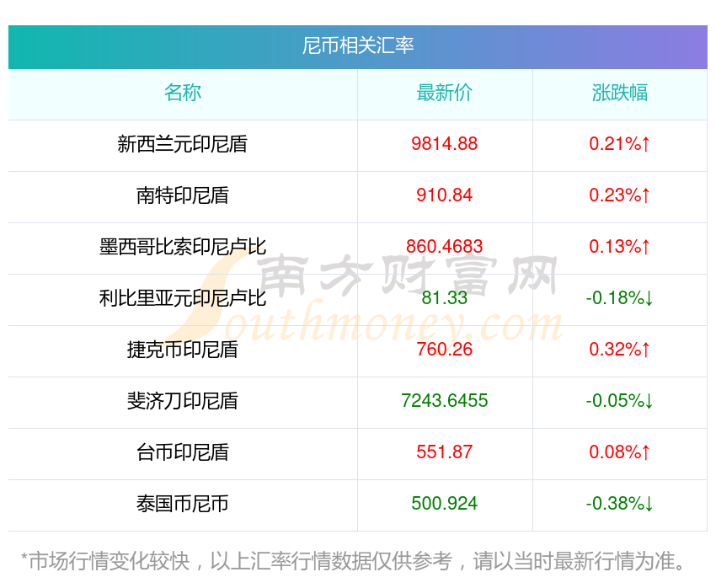Click the -0.18%↓ change value
The height and width of the screenshot is (588, 716).
(x=620, y=298)
